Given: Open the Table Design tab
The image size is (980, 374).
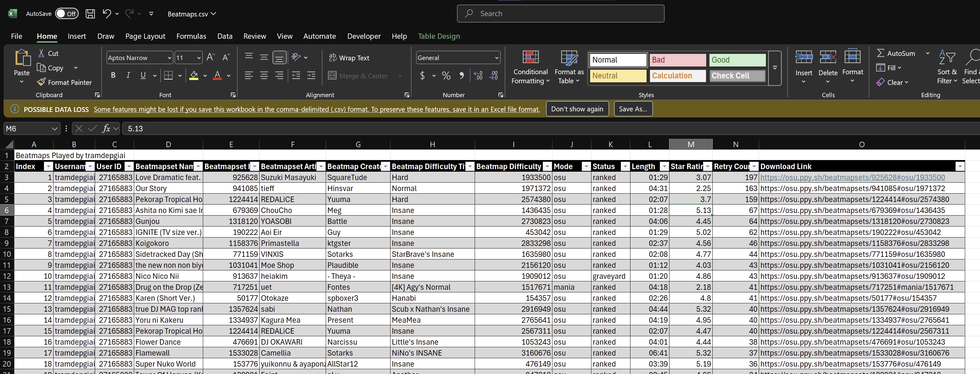Looking at the screenshot, I should click(x=439, y=36).
